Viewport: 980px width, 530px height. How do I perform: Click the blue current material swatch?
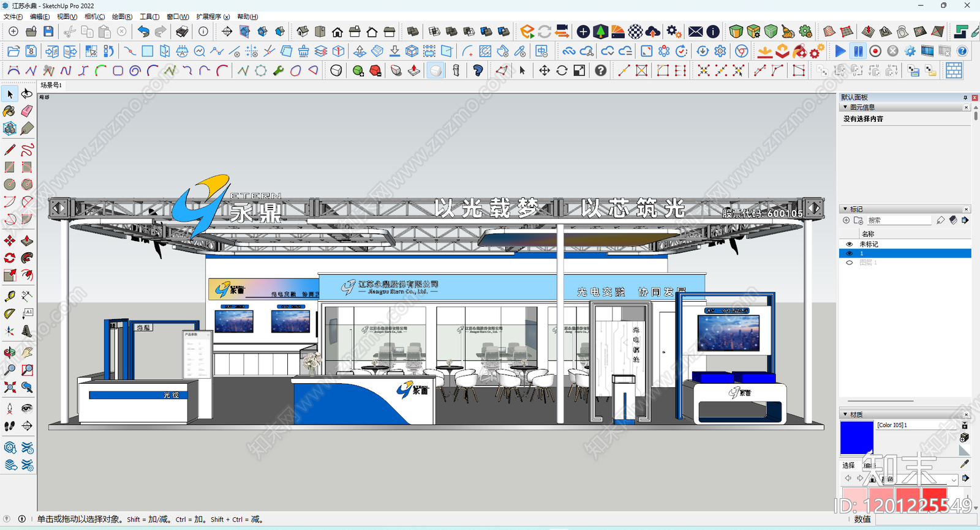click(857, 438)
